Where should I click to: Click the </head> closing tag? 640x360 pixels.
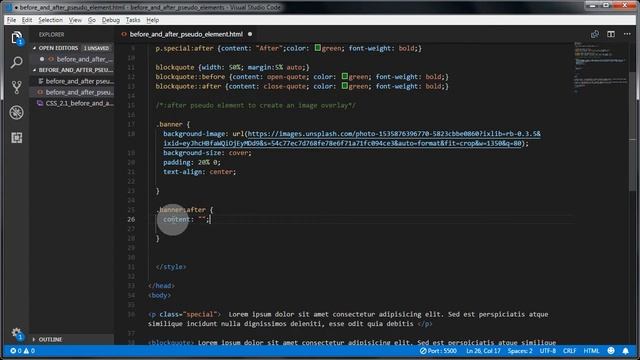[x=162, y=286]
